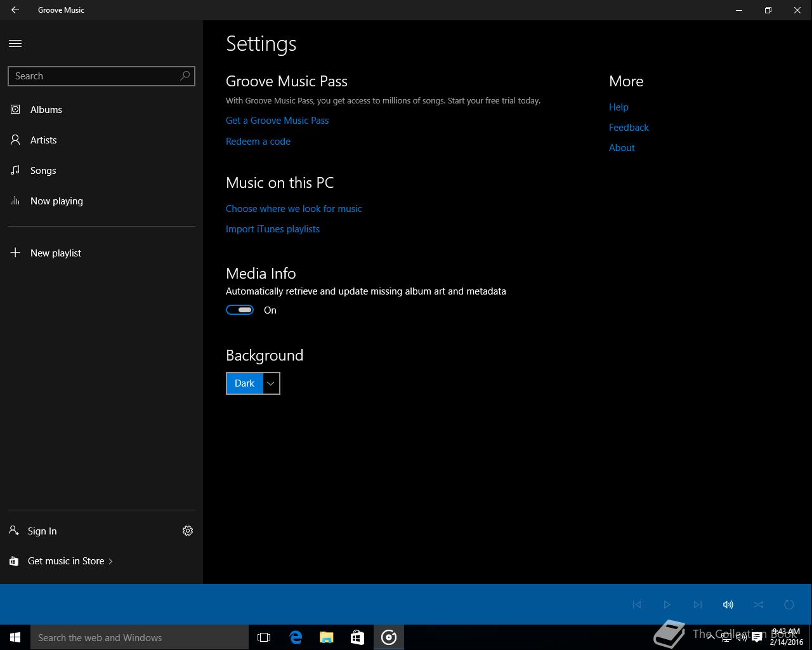Click the Artists person icon
The image size is (812, 650).
click(15, 140)
